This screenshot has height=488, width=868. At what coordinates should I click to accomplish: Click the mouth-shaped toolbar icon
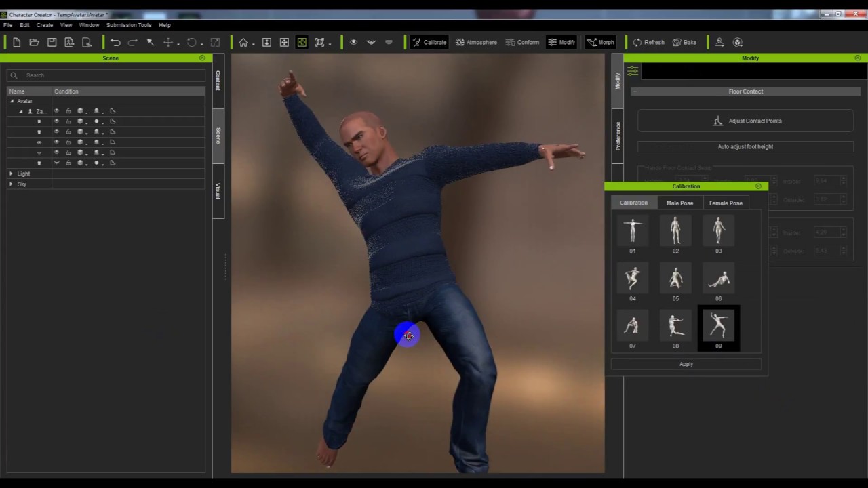point(371,42)
